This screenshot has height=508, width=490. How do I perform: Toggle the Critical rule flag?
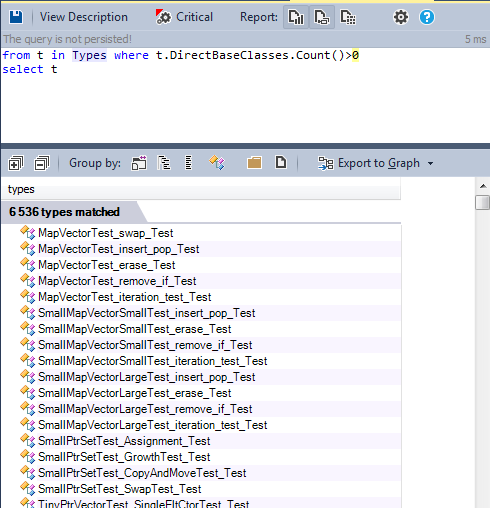click(184, 17)
